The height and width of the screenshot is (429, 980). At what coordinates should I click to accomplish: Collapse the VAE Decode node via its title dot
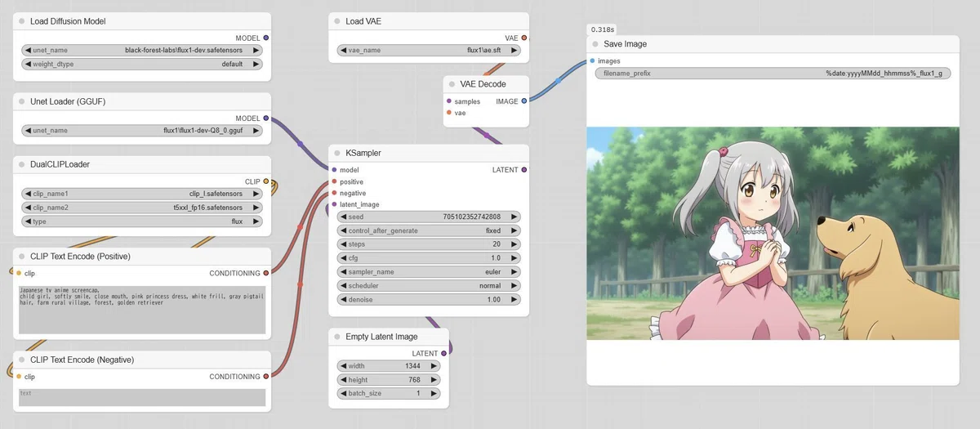(452, 84)
